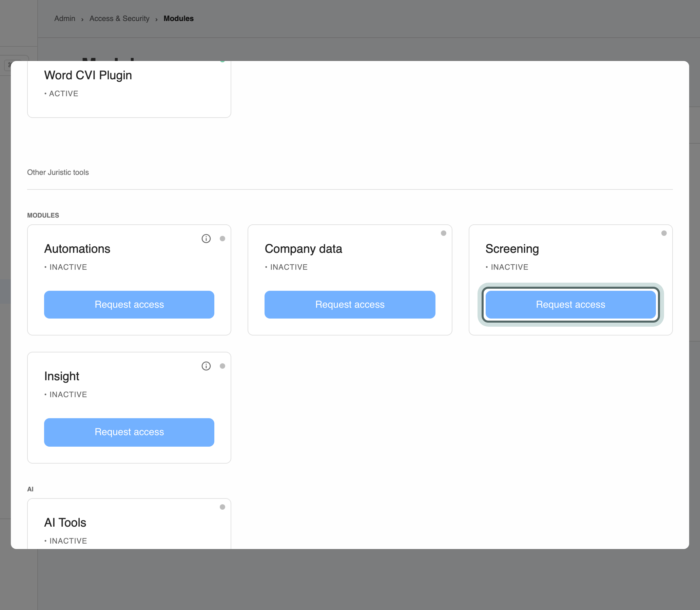The image size is (700, 610).
Task: Click the Insight status dot
Action: (222, 366)
